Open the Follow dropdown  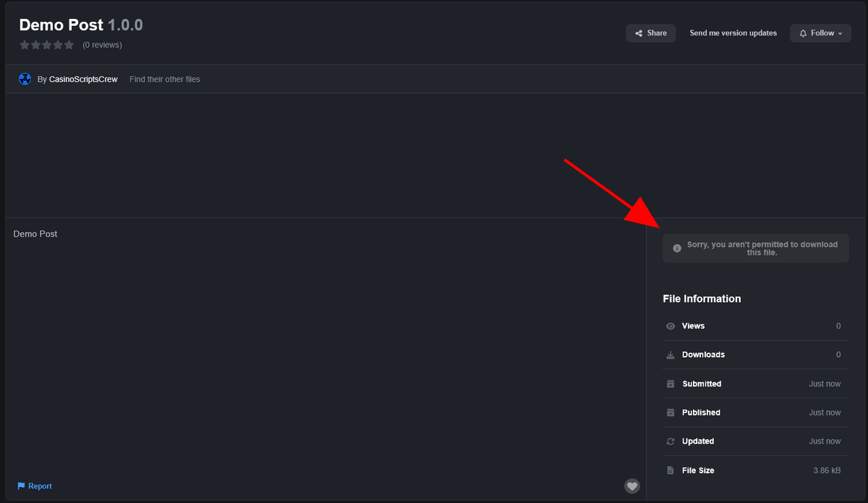(x=820, y=33)
